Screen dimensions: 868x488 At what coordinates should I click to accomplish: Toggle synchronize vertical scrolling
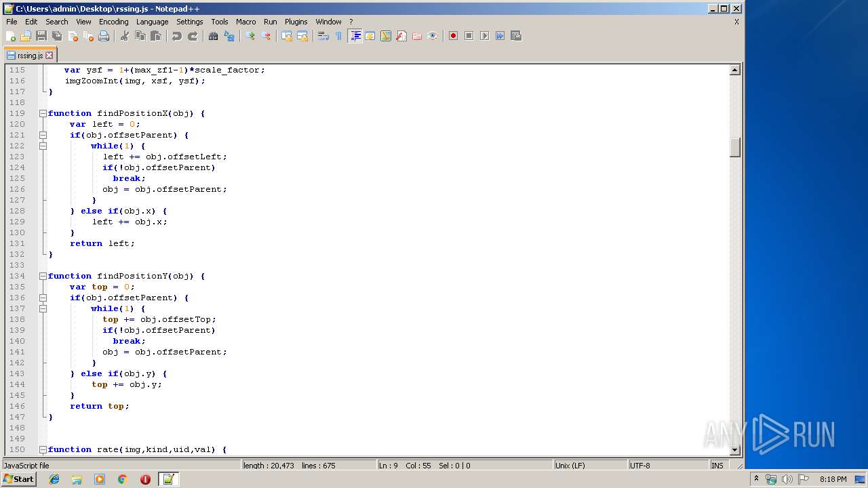287,36
